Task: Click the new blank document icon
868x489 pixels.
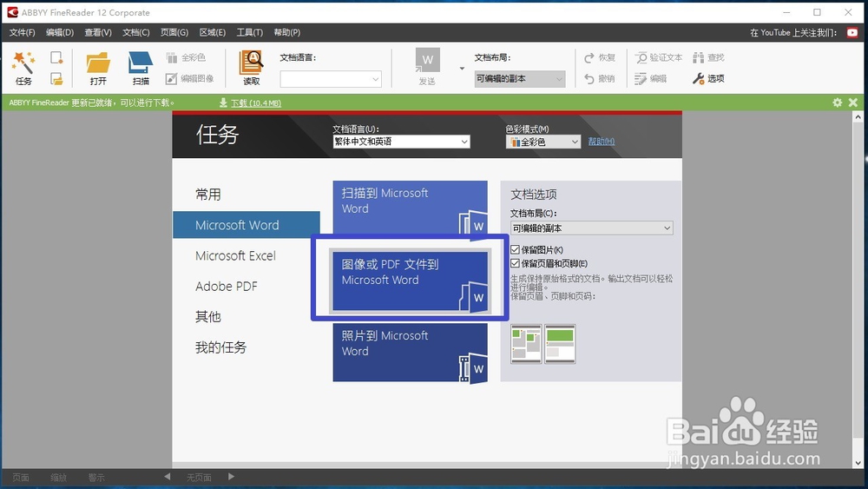Action: (x=56, y=57)
